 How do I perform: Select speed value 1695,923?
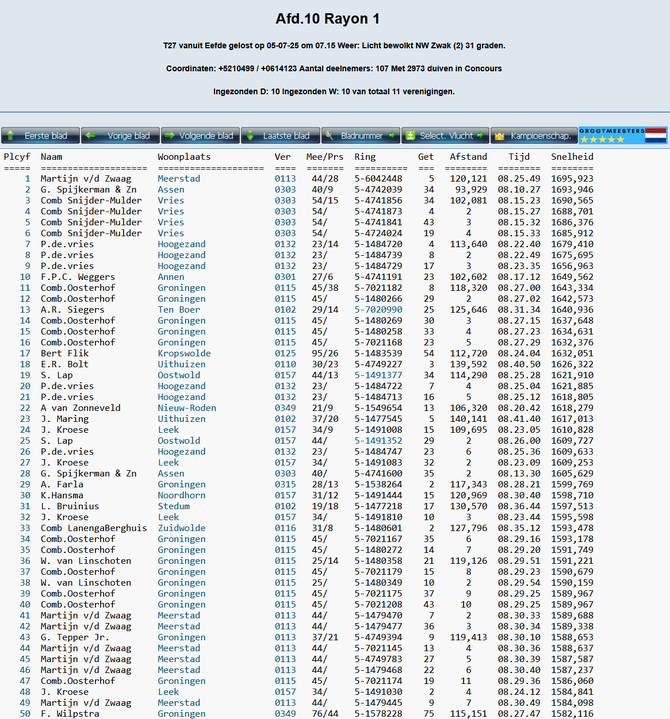[x=572, y=179]
